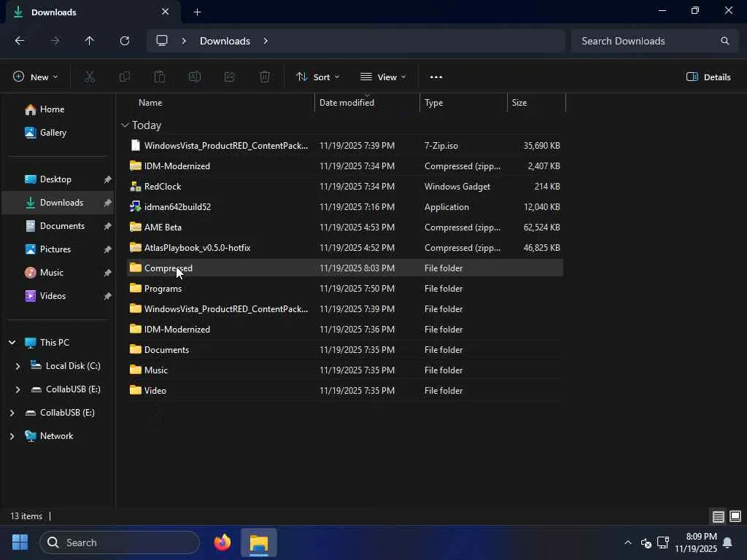Collapse the Today group
Viewport: 747px width, 560px height.
point(125,125)
